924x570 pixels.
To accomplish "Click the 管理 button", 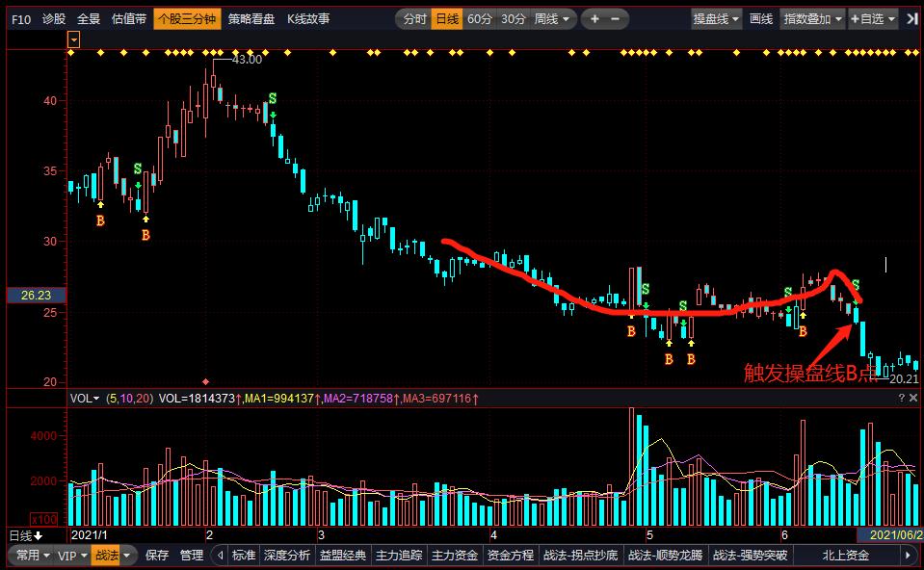I will point(192,555).
